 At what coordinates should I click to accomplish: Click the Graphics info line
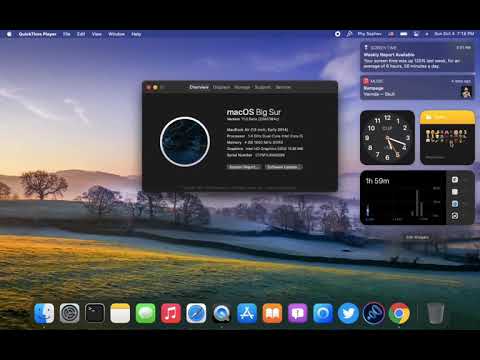pyautogui.click(x=265, y=149)
